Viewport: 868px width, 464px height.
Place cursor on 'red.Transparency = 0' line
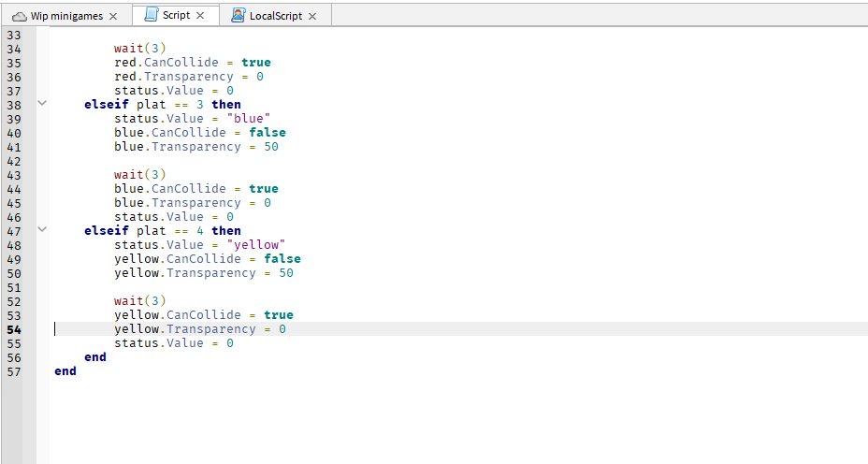coord(189,77)
